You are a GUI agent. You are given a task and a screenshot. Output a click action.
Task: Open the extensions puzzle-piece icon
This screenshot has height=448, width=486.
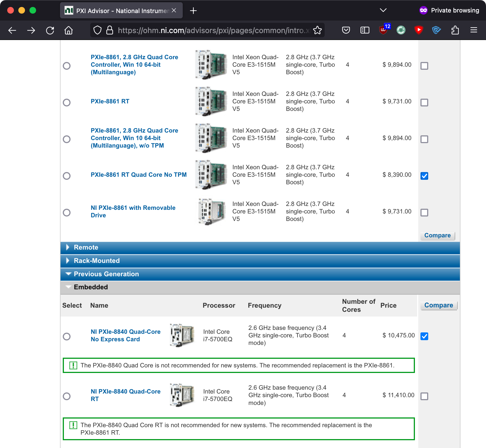click(455, 30)
